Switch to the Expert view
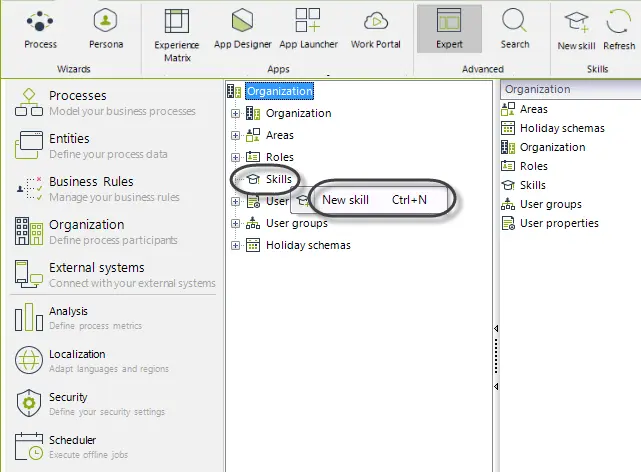This screenshot has width=641, height=472. [449, 29]
